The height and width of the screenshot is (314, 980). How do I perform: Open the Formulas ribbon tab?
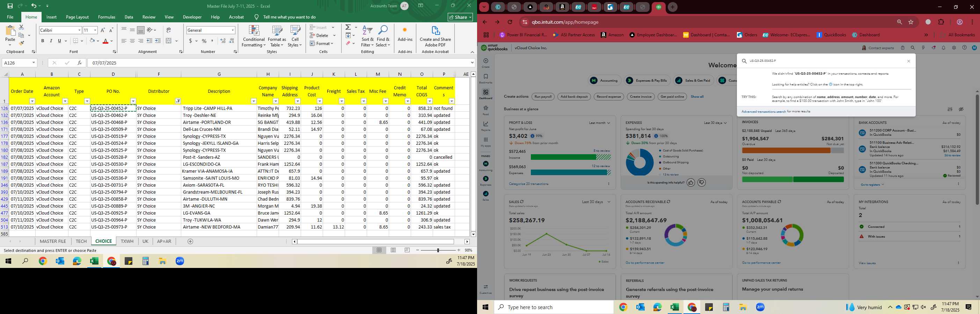[107, 17]
